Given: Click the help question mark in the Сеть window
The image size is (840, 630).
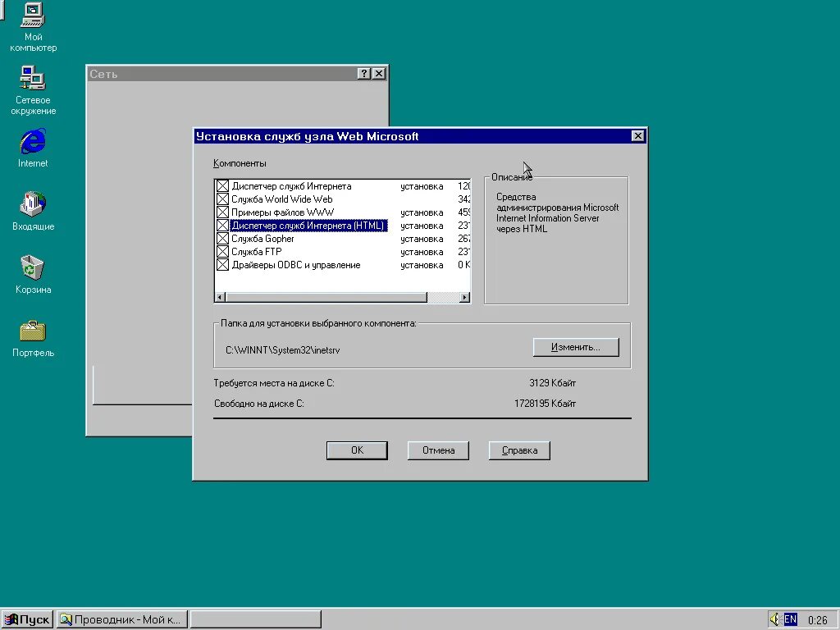Looking at the screenshot, I should pos(363,73).
